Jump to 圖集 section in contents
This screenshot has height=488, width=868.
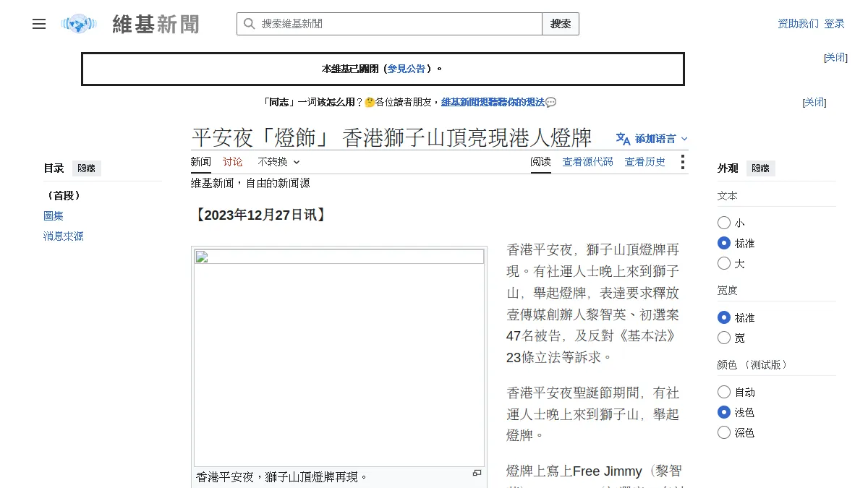point(54,216)
